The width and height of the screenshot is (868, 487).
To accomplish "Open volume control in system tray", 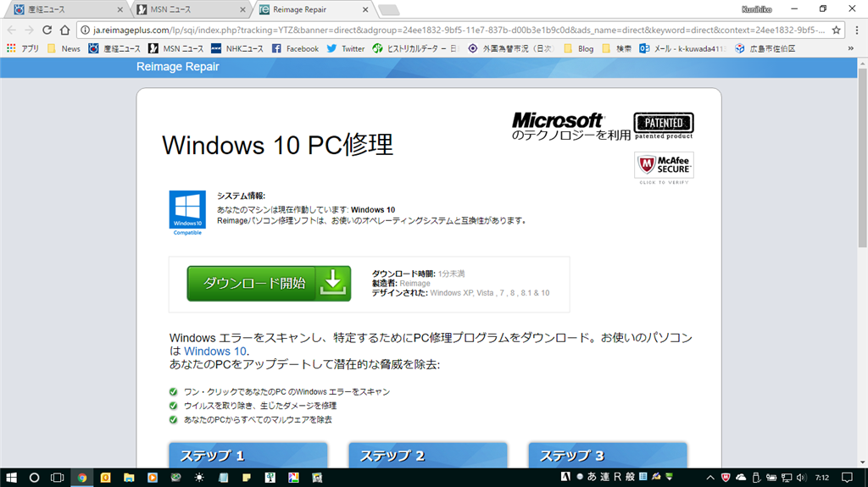I will pos(801,478).
